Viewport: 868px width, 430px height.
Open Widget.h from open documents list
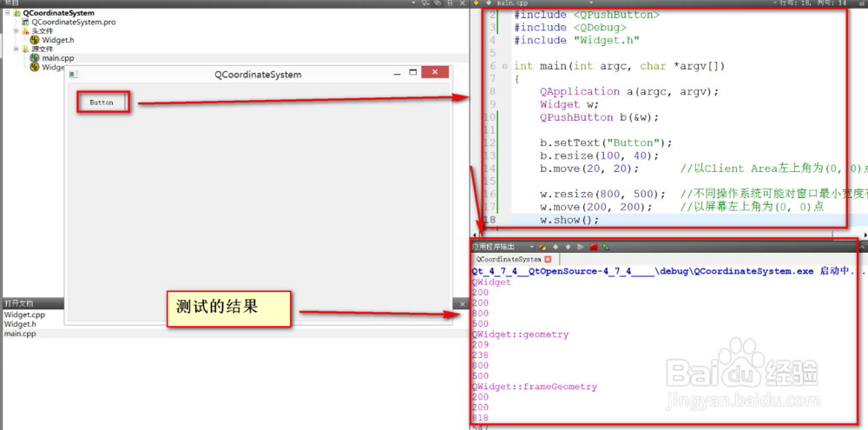(x=20, y=324)
